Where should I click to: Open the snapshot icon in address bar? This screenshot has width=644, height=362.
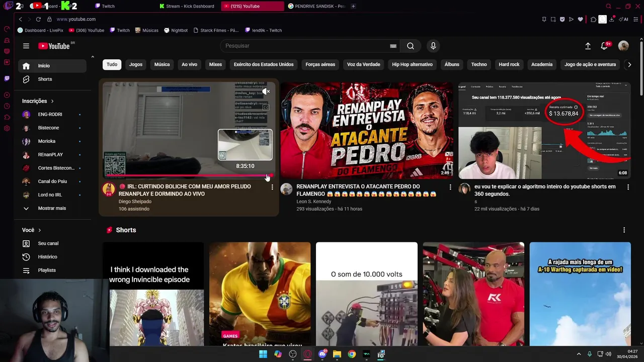[x=553, y=19]
